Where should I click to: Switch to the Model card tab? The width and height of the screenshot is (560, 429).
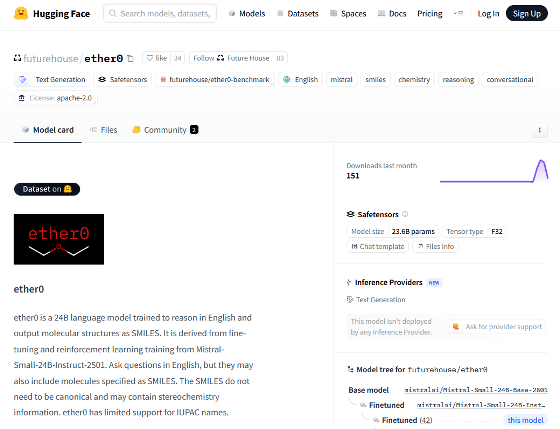click(x=48, y=130)
